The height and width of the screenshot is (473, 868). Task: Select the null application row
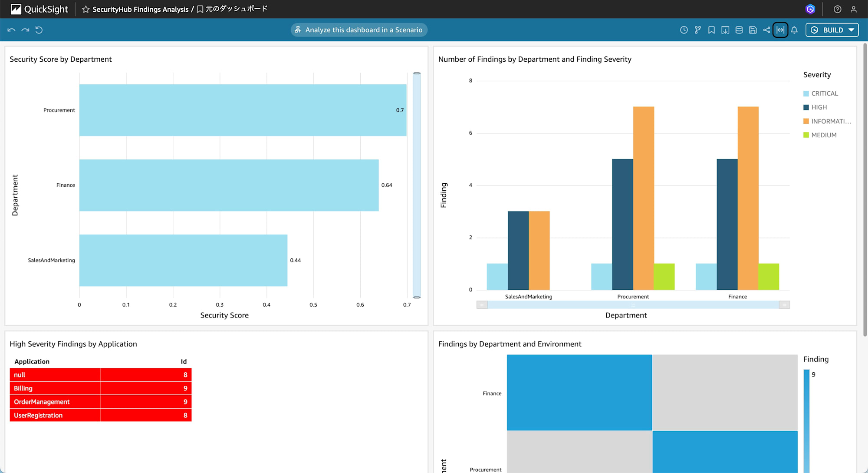click(101, 375)
